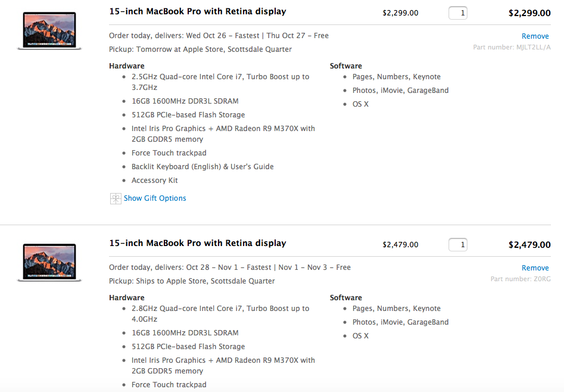The height and width of the screenshot is (392, 564).
Task: Click the Wed Oct 26 delivery estimate line
Action: 219,36
